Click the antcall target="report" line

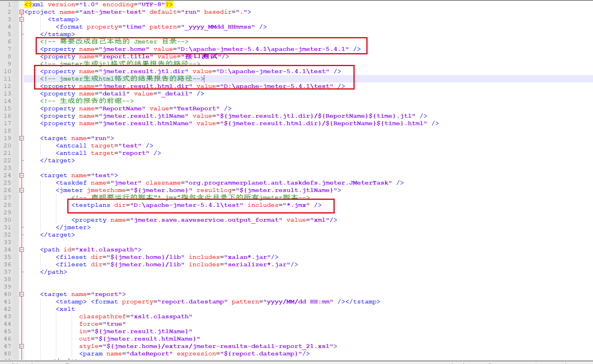click(x=108, y=153)
